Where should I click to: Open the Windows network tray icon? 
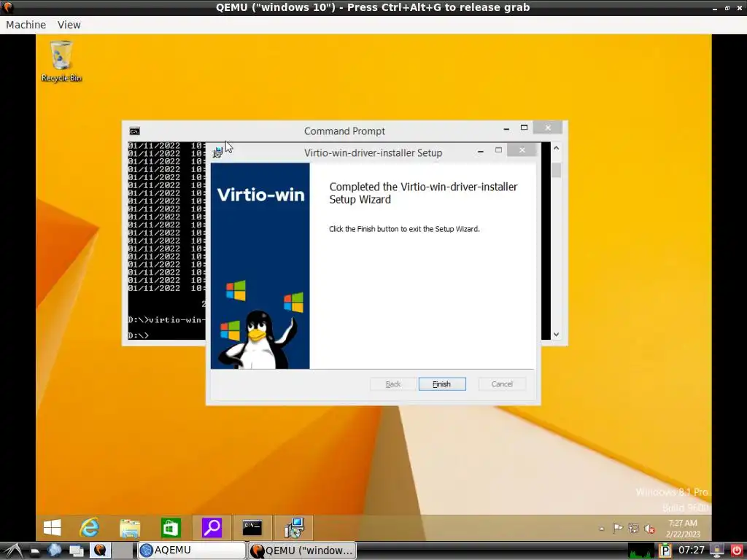(633, 528)
